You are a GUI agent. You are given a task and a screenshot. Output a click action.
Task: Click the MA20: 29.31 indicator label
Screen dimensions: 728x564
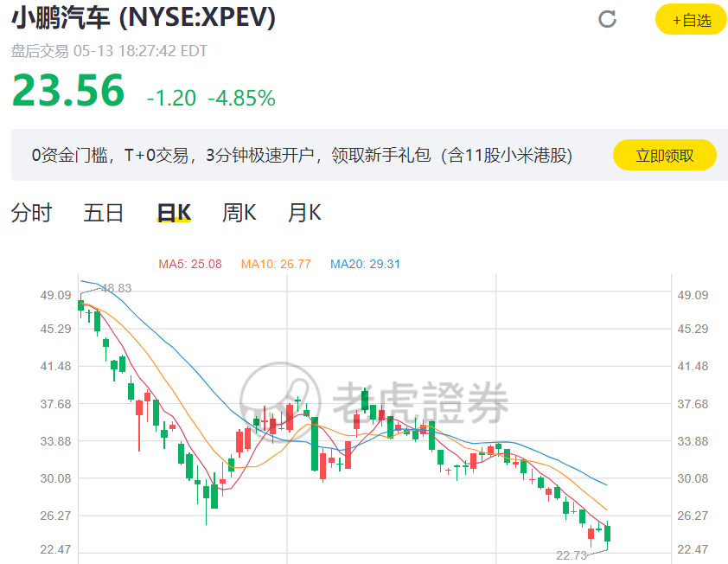click(365, 264)
